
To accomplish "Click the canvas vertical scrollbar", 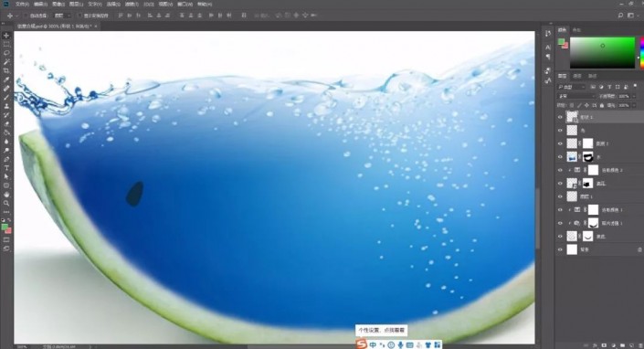I will (537, 217).
